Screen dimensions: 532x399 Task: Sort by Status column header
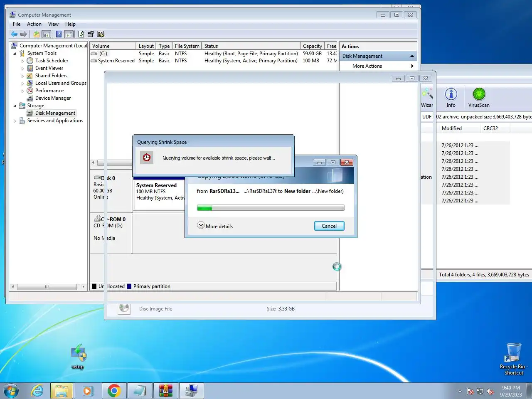click(x=251, y=46)
